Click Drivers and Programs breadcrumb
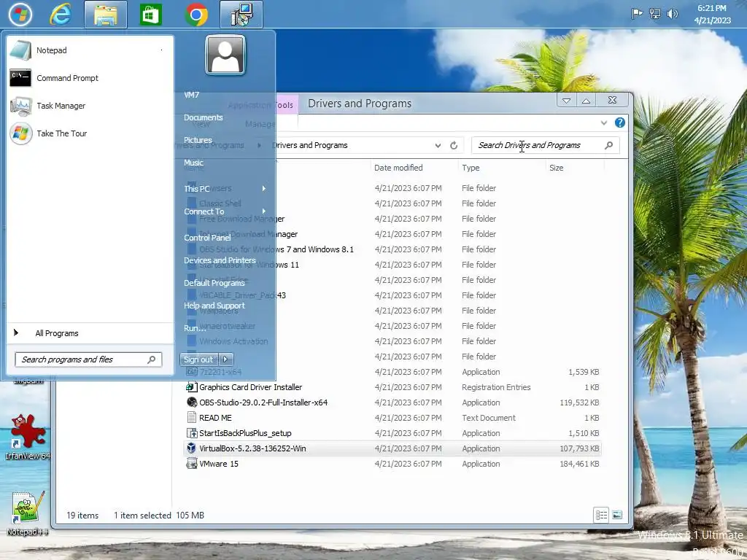The image size is (747, 560). [309, 145]
